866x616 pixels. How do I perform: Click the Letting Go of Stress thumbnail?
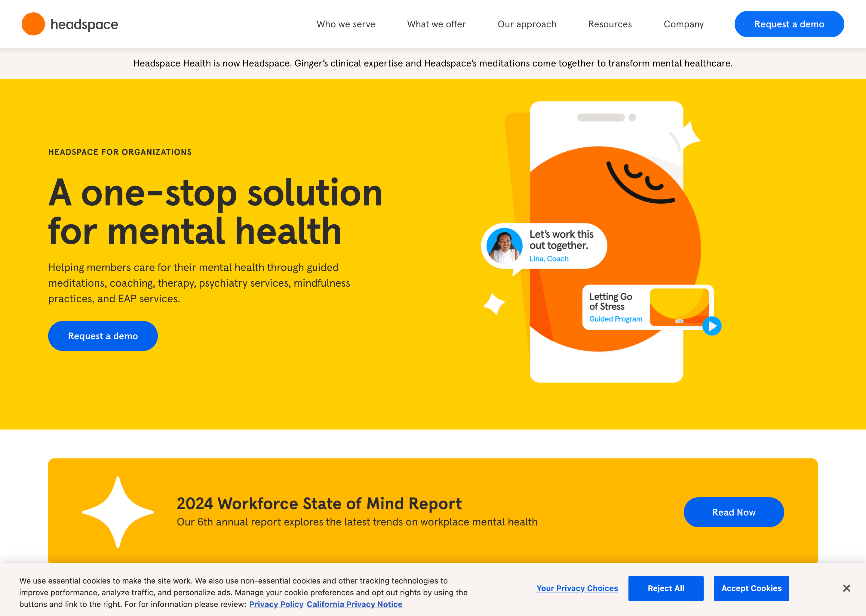(x=680, y=307)
